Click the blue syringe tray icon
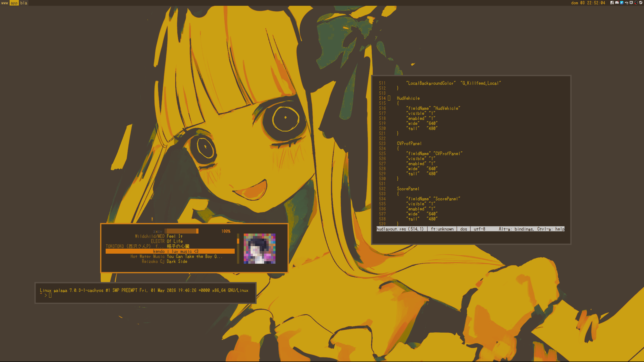The width and height of the screenshot is (644, 362). [x=622, y=3]
